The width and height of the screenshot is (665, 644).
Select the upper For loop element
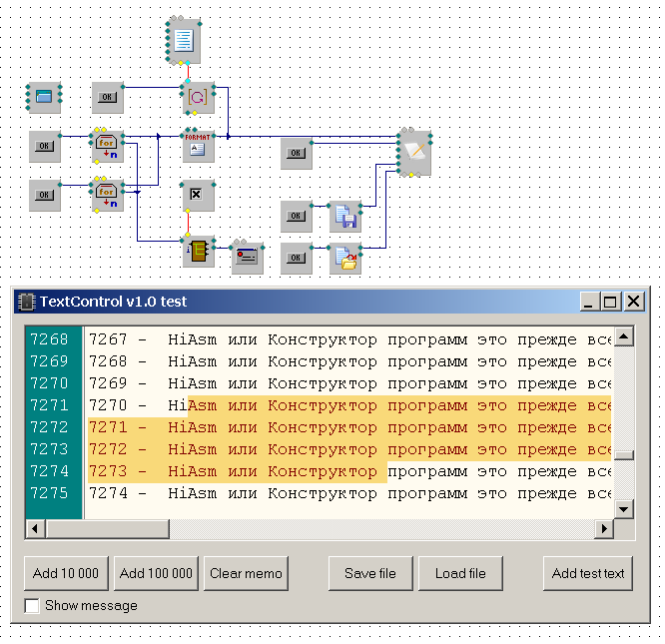107,146
